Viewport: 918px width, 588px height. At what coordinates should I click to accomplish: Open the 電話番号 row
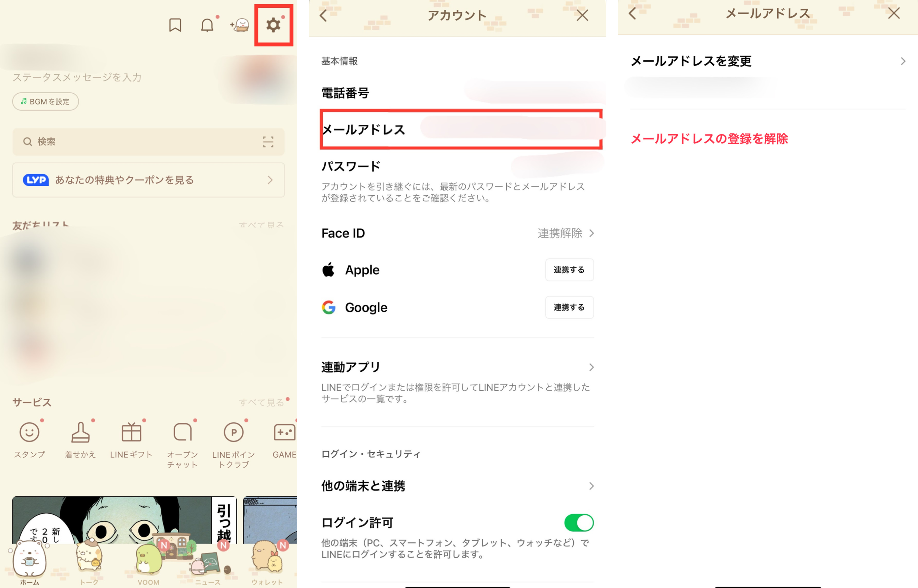pos(458,93)
